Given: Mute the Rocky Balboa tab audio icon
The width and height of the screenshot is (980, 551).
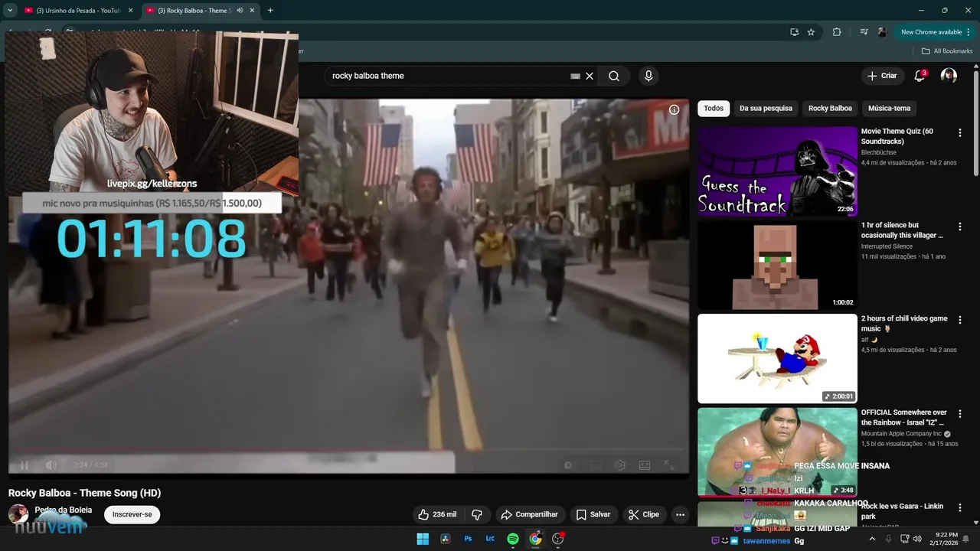Looking at the screenshot, I should pos(240,11).
